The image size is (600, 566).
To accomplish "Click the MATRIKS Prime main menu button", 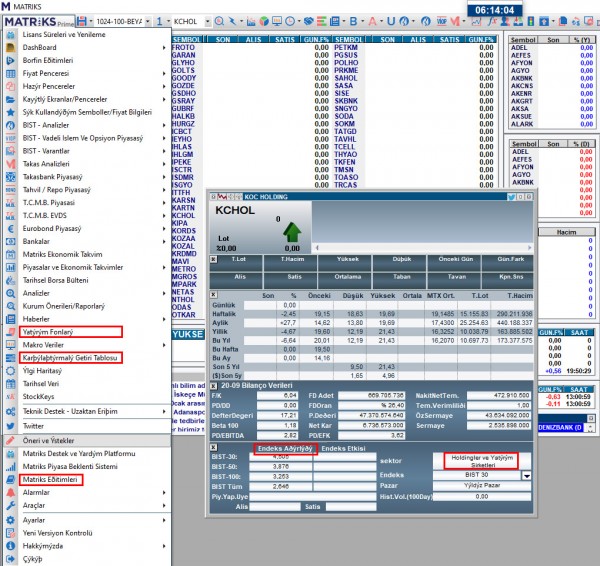I will 38,22.
